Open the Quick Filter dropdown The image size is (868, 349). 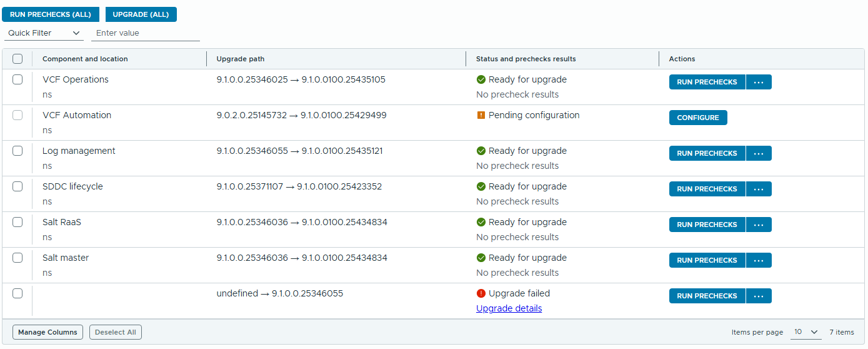click(44, 33)
